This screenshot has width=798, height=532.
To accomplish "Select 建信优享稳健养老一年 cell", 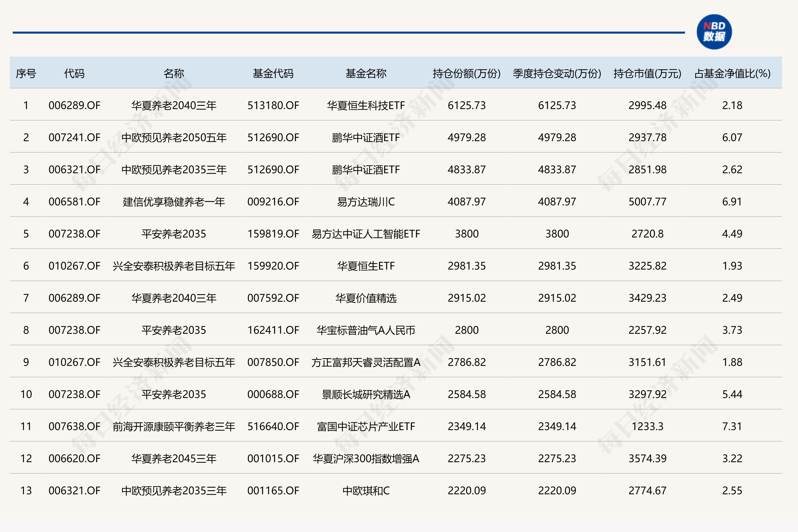I will point(174,202).
